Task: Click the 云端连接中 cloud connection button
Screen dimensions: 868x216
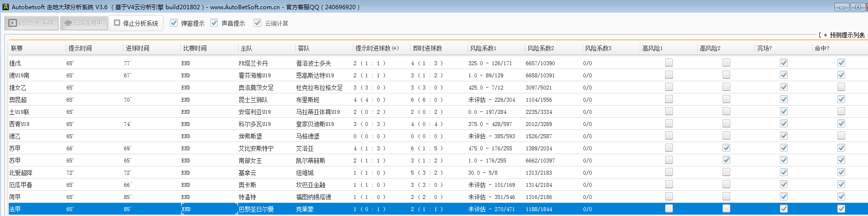Action: (84, 23)
